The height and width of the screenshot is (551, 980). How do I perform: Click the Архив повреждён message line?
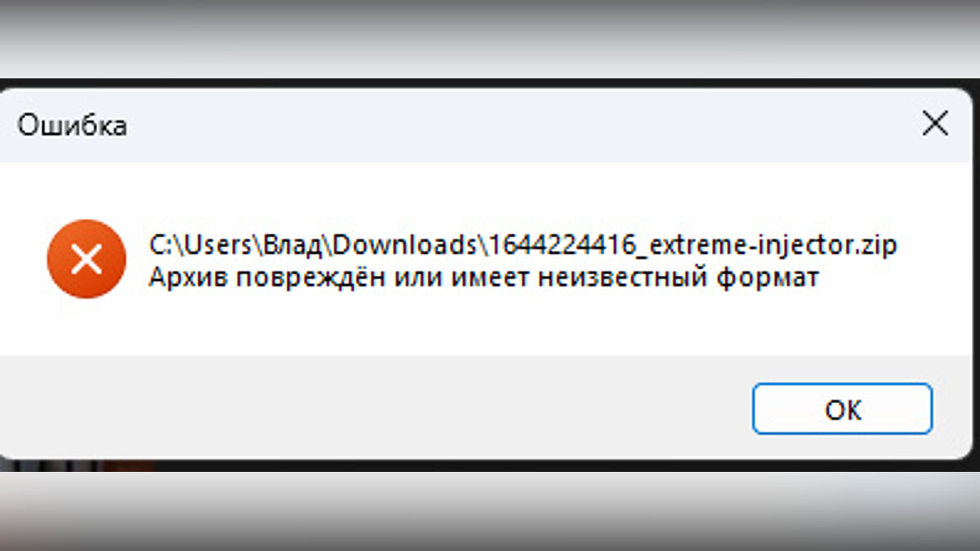[483, 278]
